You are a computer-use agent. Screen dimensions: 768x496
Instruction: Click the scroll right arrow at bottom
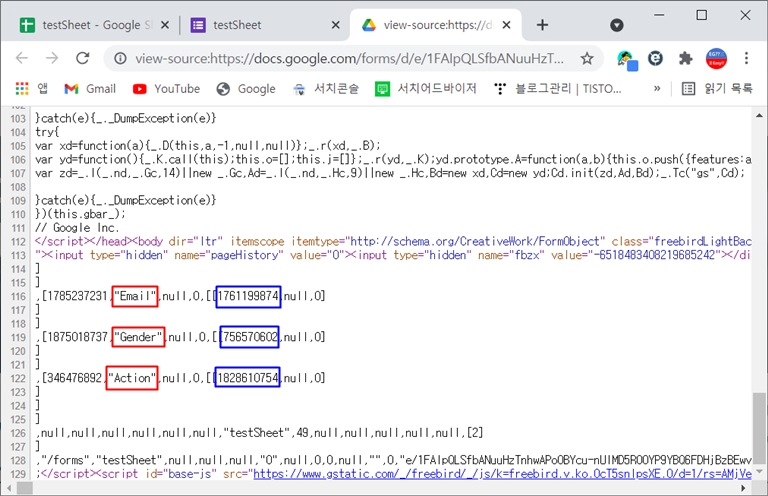pos(744,488)
